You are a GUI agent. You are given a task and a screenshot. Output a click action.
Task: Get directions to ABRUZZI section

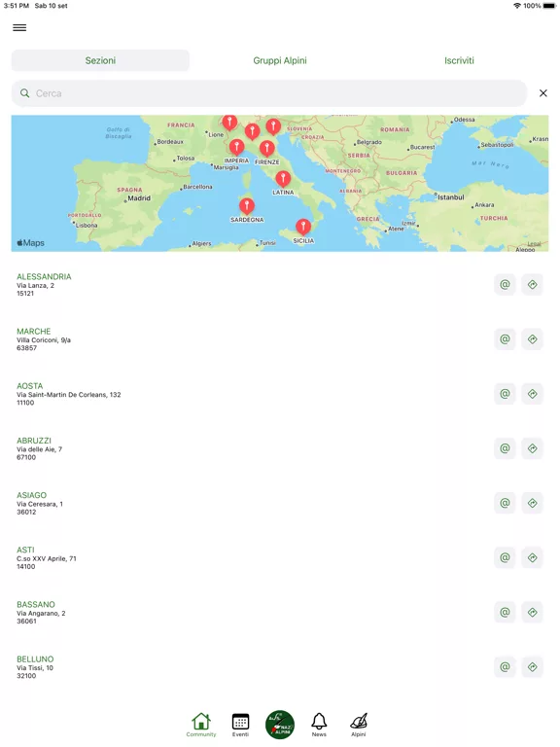click(x=533, y=448)
